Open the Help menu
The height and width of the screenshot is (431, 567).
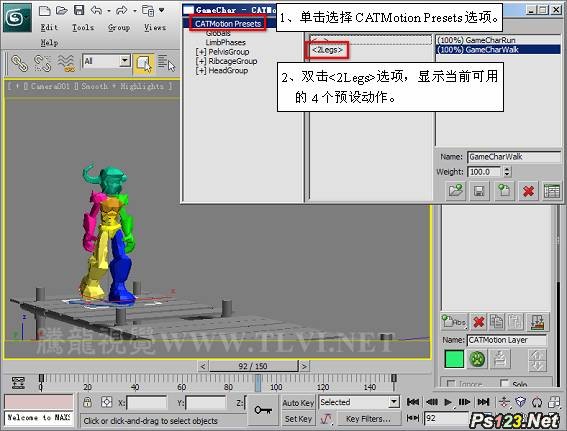[x=49, y=43]
